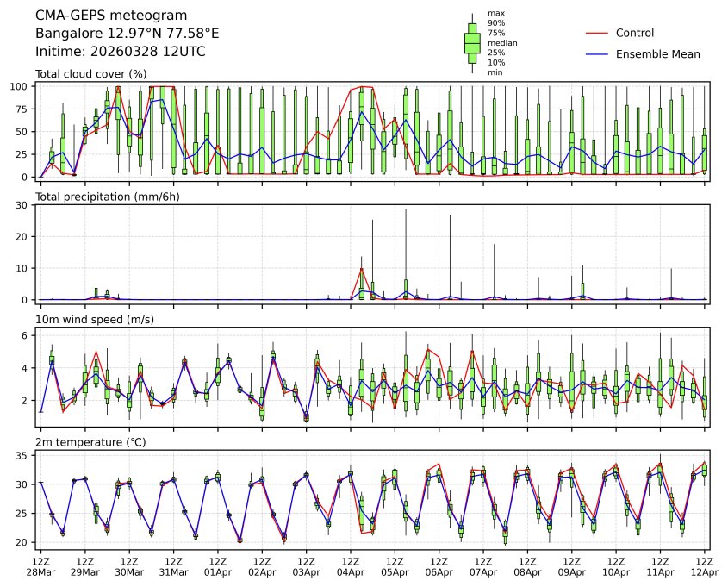Click the 10m wind speed panel title
The height and width of the screenshot is (587, 728).
[x=95, y=320]
